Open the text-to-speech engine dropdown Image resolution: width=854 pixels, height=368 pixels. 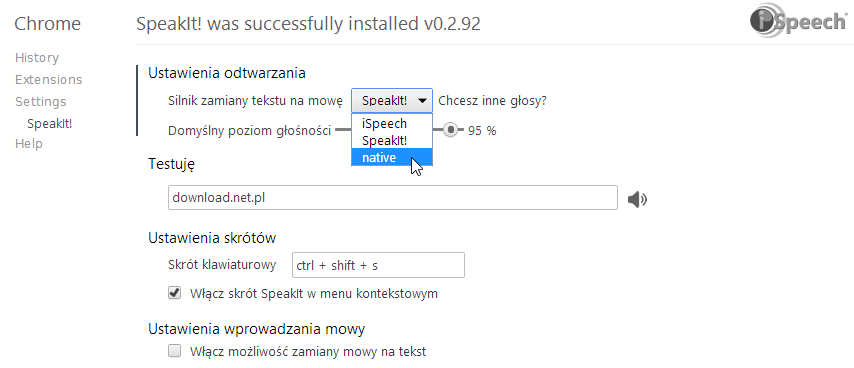pyautogui.click(x=392, y=101)
